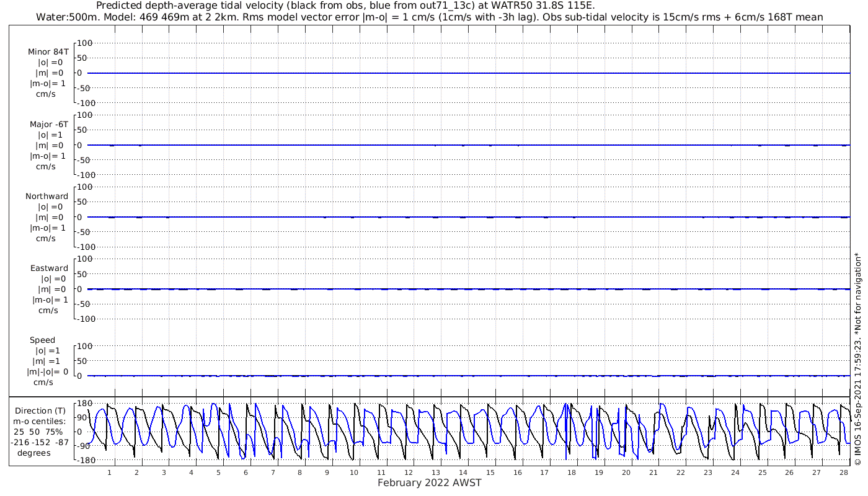This screenshot has height=496, width=868.
Task: Click the day '18' label on the date axis
Action: [x=572, y=473]
